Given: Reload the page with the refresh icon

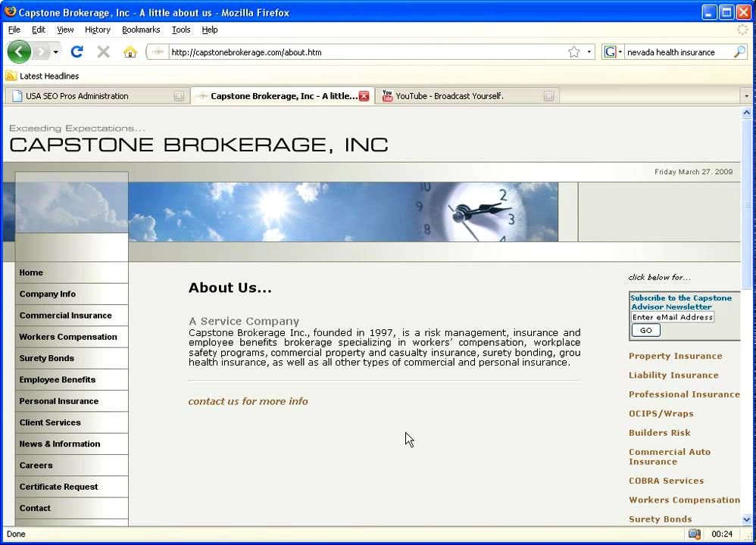Looking at the screenshot, I should tap(77, 51).
